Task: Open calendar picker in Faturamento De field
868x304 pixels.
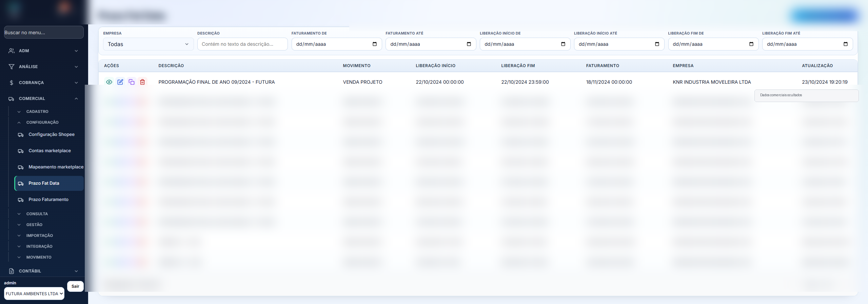Action: click(x=375, y=44)
